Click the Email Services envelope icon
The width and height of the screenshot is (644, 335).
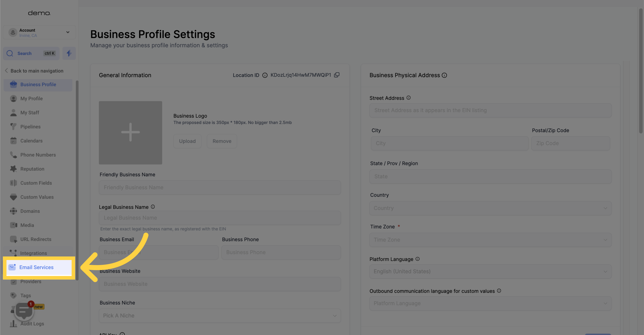(12, 267)
